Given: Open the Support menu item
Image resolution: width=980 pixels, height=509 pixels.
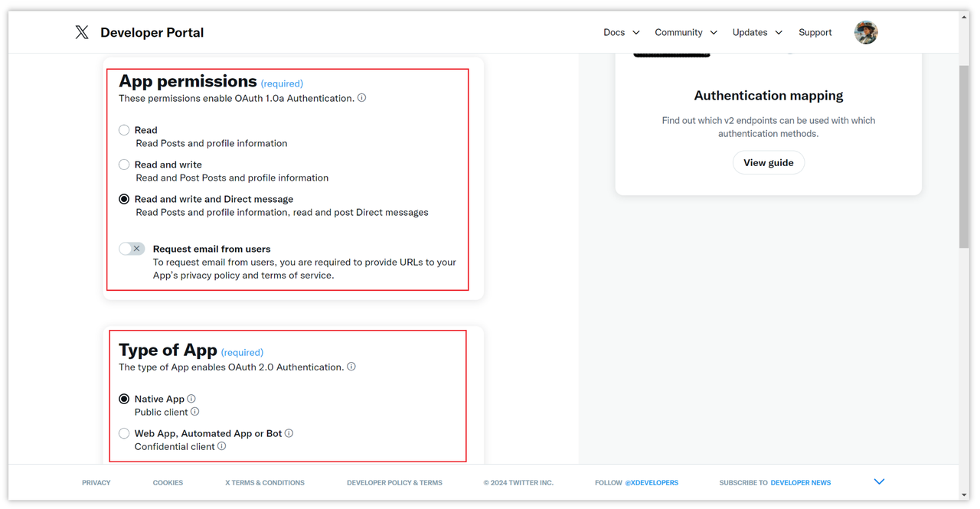Looking at the screenshot, I should pos(815,32).
